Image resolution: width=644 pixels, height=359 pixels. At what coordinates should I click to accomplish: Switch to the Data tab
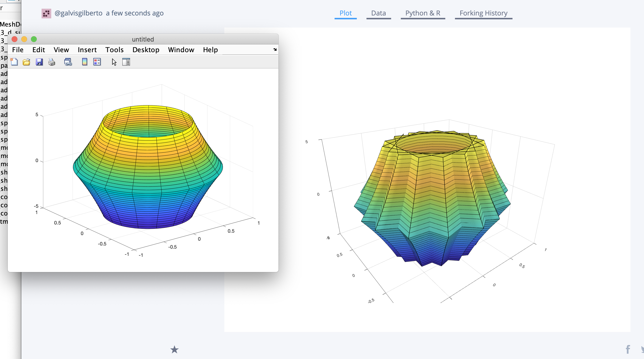(379, 13)
